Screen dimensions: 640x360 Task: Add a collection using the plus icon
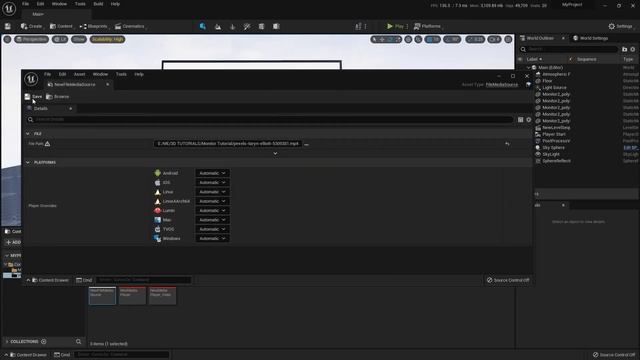[x=44, y=342]
